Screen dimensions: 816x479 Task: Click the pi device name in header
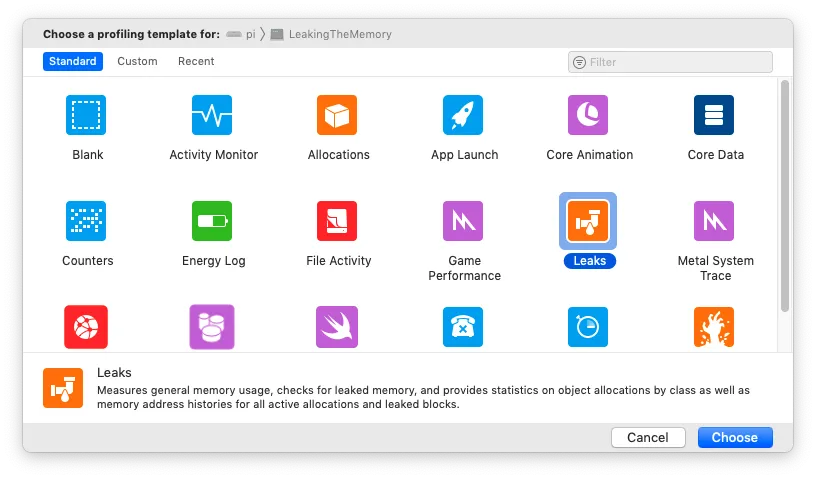251,34
